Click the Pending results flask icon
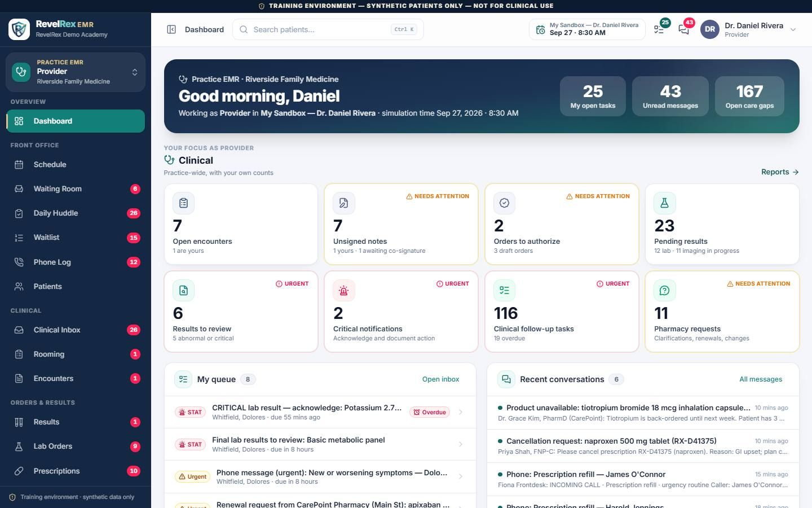This screenshot has height=508, width=812. (664, 203)
